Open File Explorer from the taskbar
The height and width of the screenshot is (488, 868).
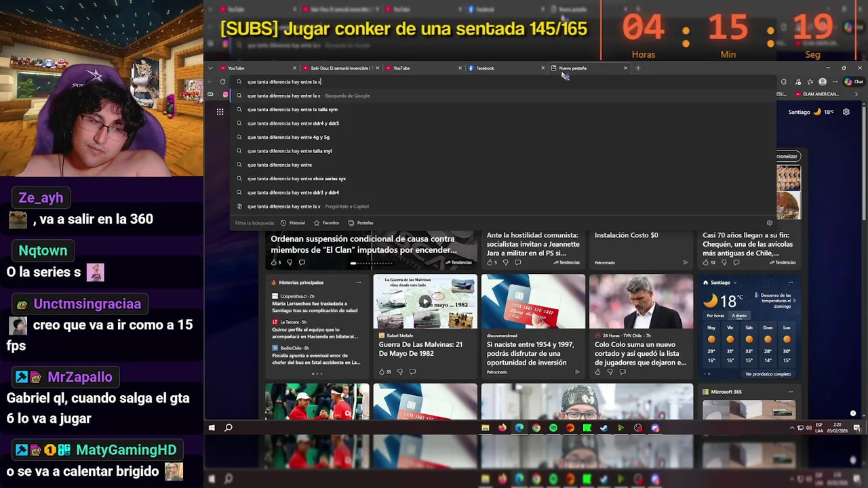(x=486, y=428)
